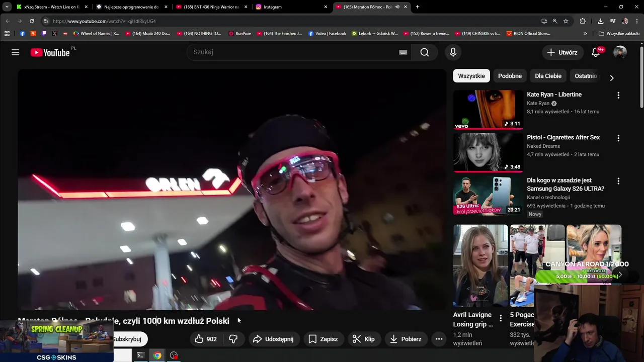
Task: Open Wszystkie zakładki bookmarks folder
Action: pos(619,34)
